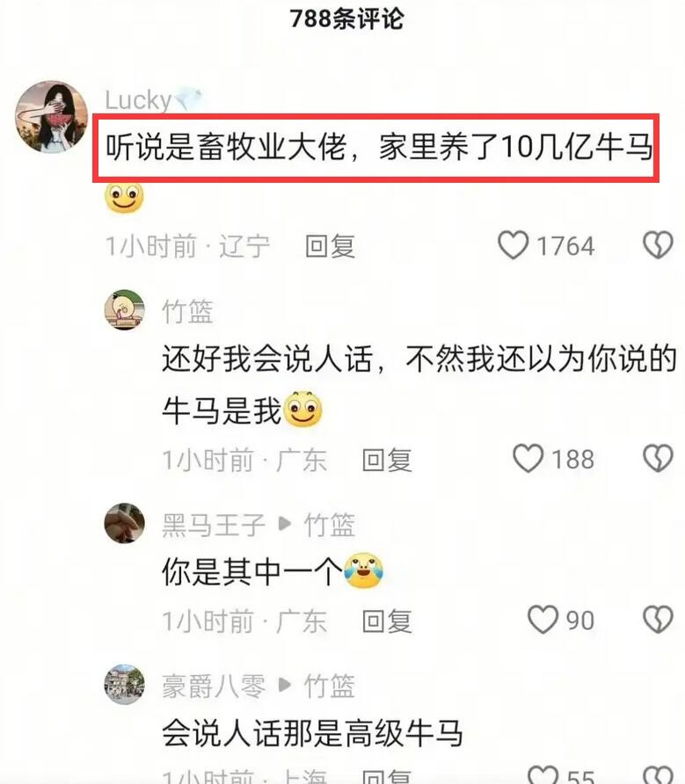Dislike 豪爵八零's reply about 高级牛马
The height and width of the screenshot is (784, 685).
click(x=658, y=775)
